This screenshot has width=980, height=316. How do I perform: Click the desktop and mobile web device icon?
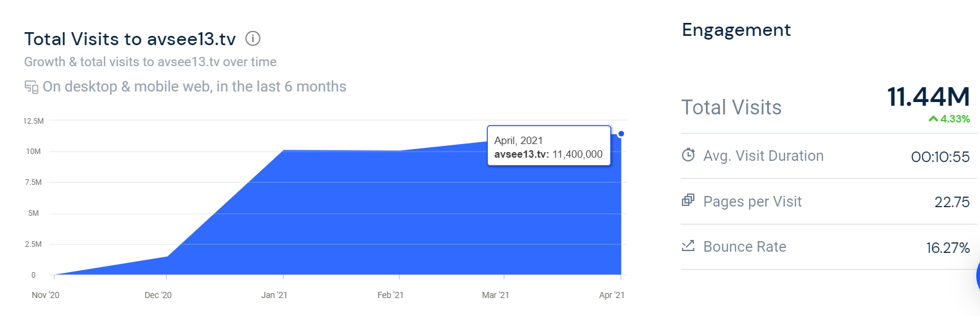pyautogui.click(x=31, y=87)
